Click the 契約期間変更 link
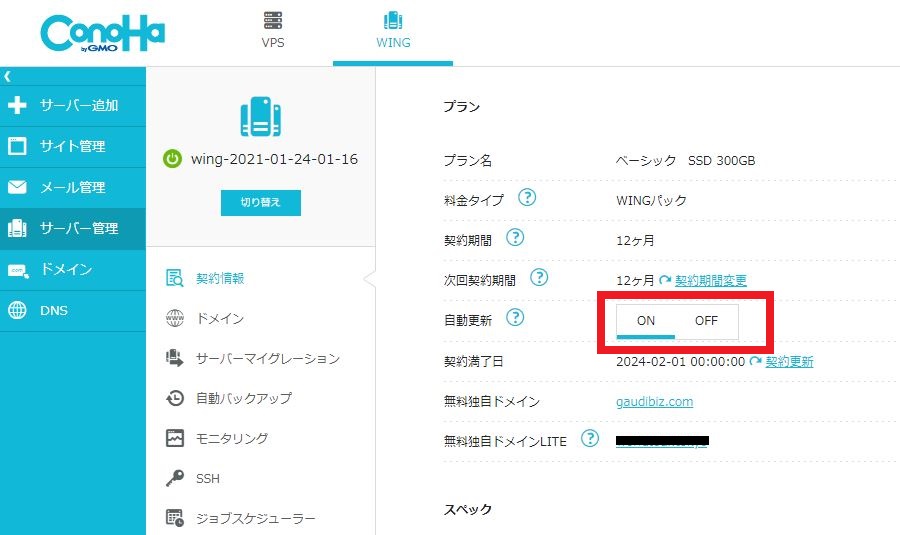The image size is (900, 535). pyautogui.click(x=711, y=281)
